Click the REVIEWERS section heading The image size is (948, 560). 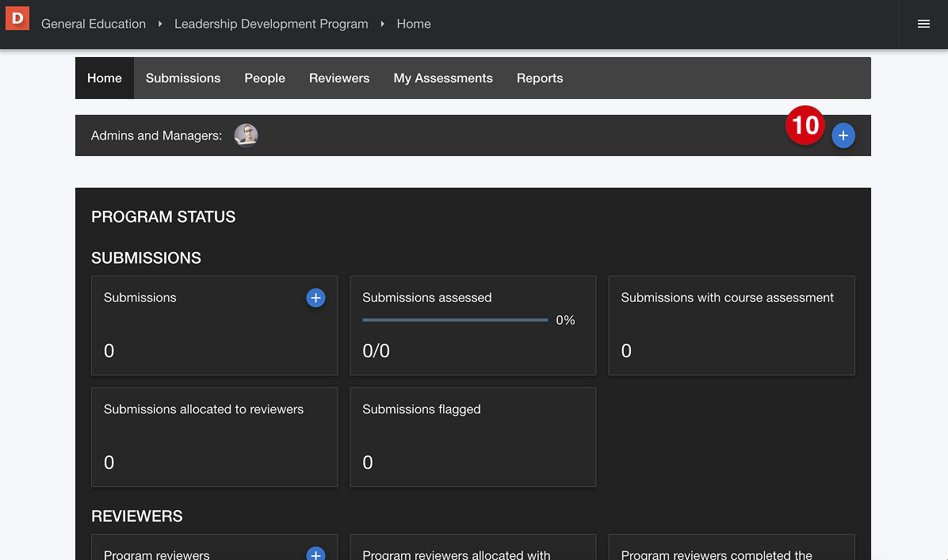[137, 516]
